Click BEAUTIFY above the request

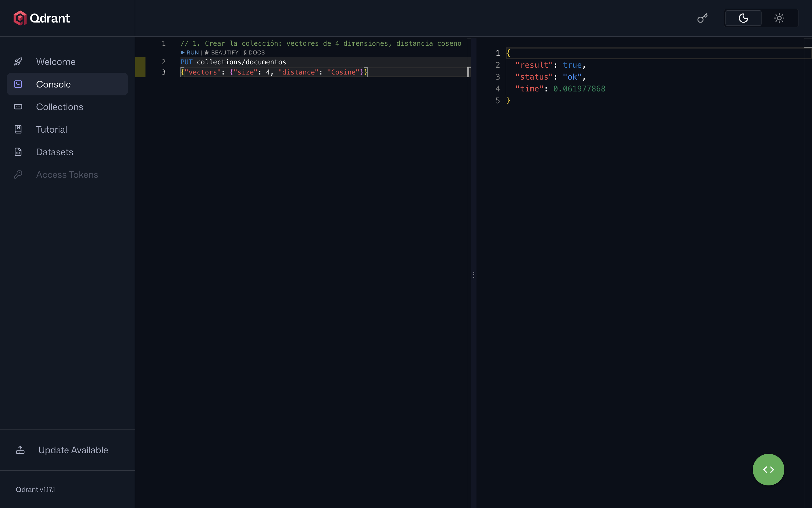coord(221,52)
